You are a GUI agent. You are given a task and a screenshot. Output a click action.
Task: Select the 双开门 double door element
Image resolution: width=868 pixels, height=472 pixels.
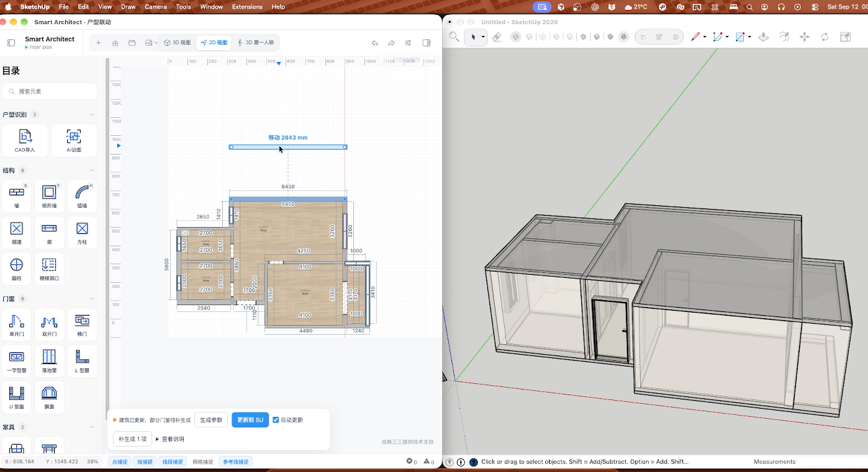[49, 325]
